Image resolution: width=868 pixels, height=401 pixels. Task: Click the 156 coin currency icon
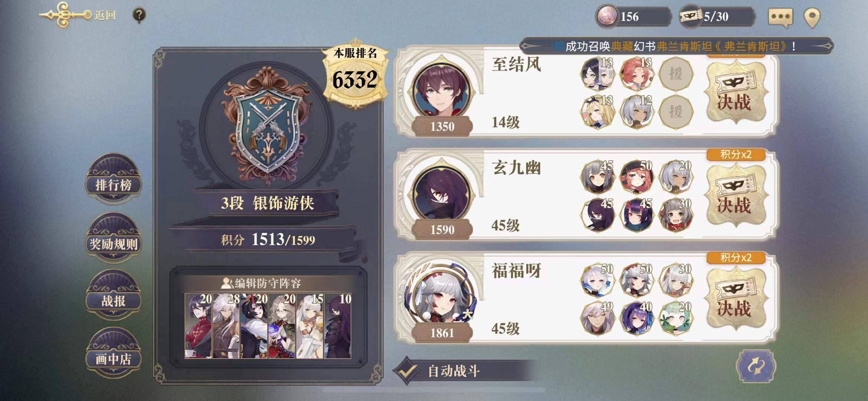[606, 16]
